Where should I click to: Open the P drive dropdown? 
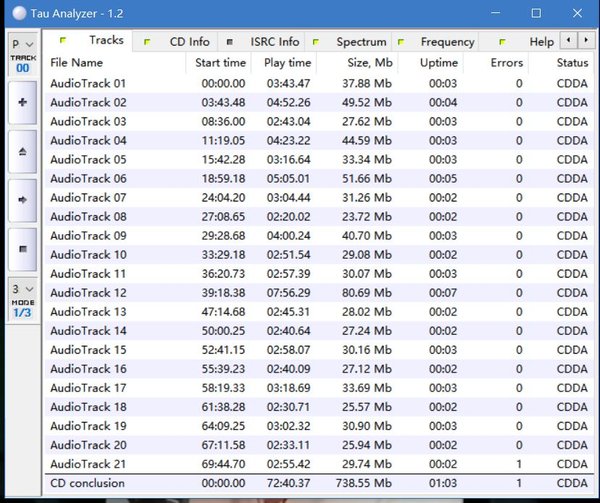(22, 45)
